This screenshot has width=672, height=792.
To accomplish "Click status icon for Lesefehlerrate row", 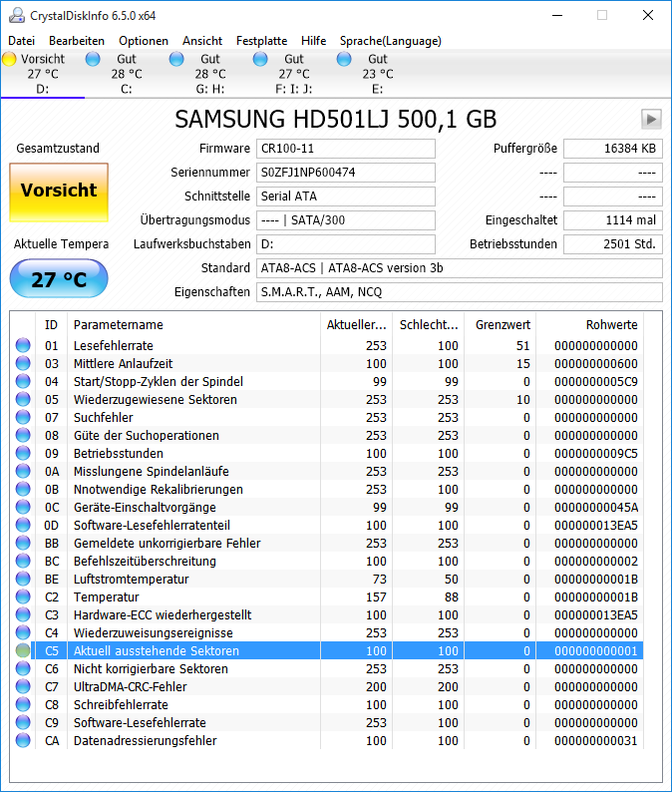I will [x=23, y=345].
